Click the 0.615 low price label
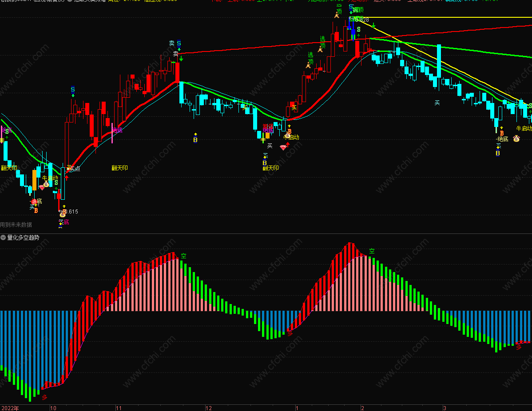 [x=71, y=212]
